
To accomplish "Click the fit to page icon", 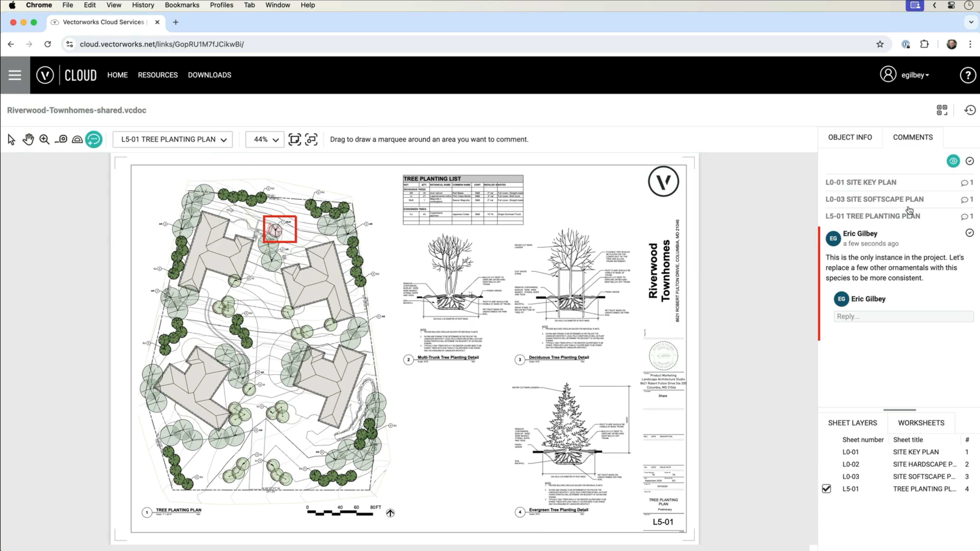I will coord(295,140).
